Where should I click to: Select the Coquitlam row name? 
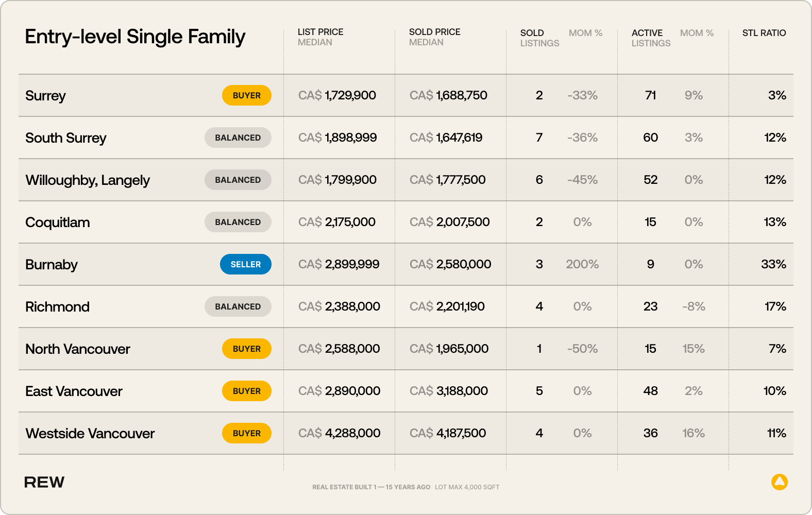(58, 222)
